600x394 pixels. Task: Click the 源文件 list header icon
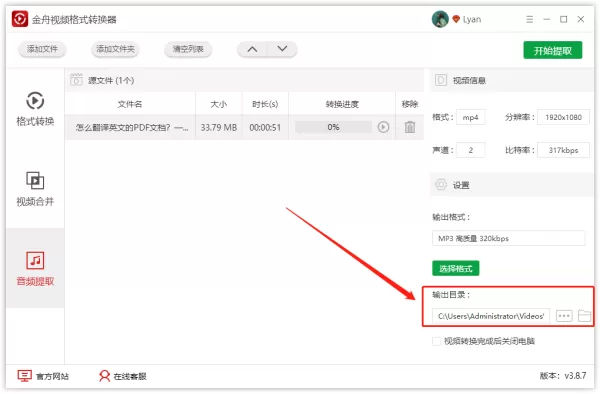tap(76, 80)
